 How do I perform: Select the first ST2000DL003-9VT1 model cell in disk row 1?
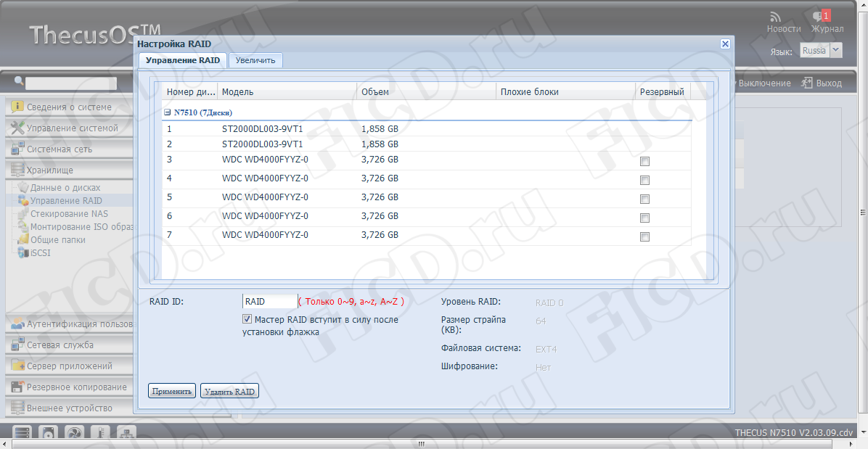[263, 129]
